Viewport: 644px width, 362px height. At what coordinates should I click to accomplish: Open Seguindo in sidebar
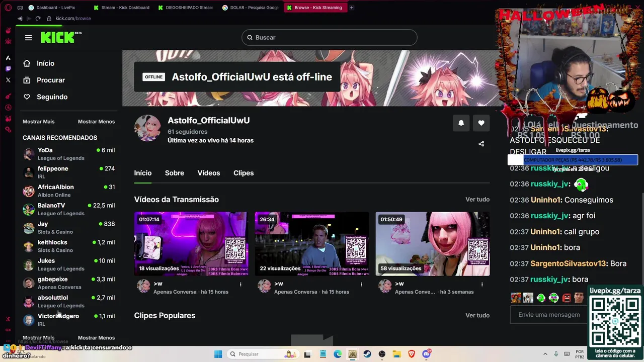point(45,97)
